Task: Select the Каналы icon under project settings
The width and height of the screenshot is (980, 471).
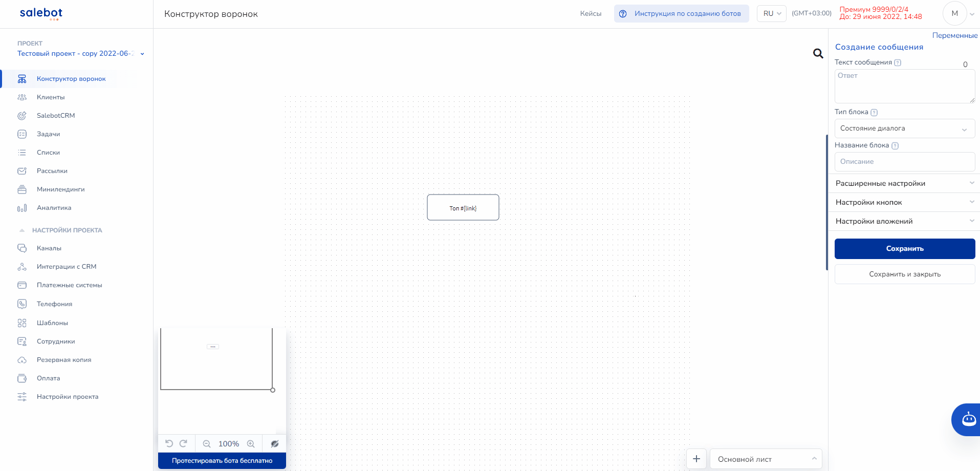Action: click(22, 248)
